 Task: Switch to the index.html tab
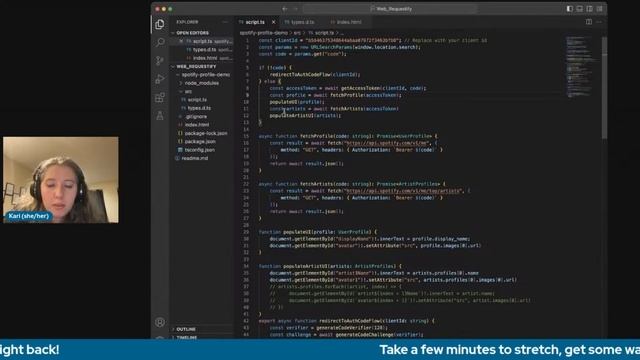tap(348, 22)
